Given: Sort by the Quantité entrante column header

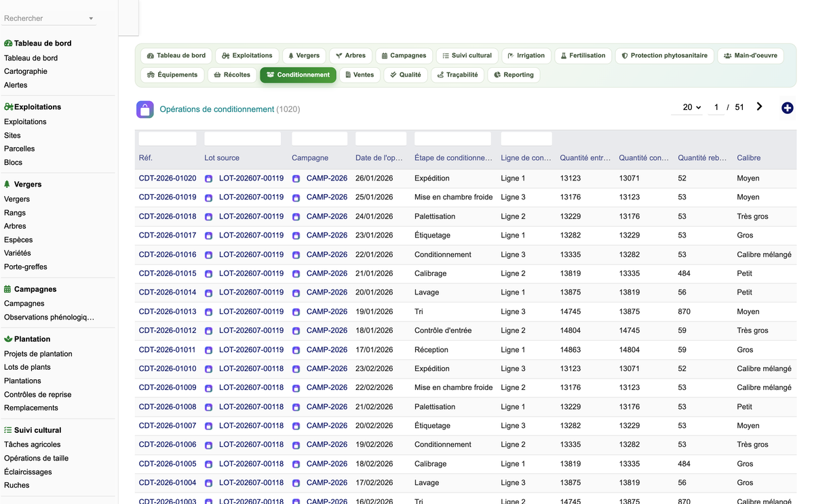Looking at the screenshot, I should point(585,157).
